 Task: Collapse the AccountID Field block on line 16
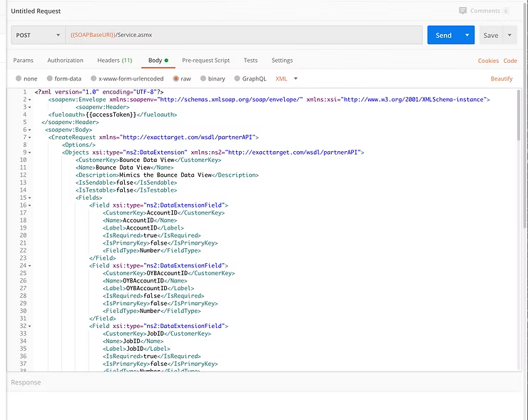30,205
